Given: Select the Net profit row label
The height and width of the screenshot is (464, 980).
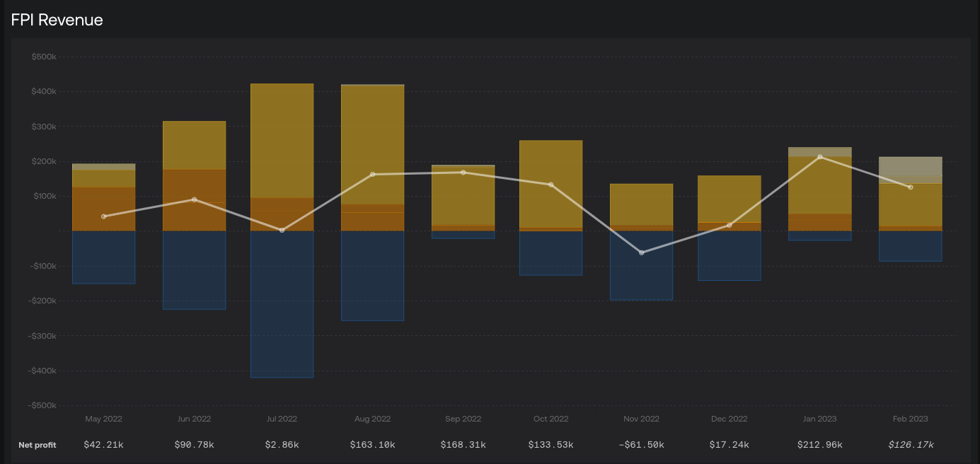Looking at the screenshot, I should coord(38,445).
